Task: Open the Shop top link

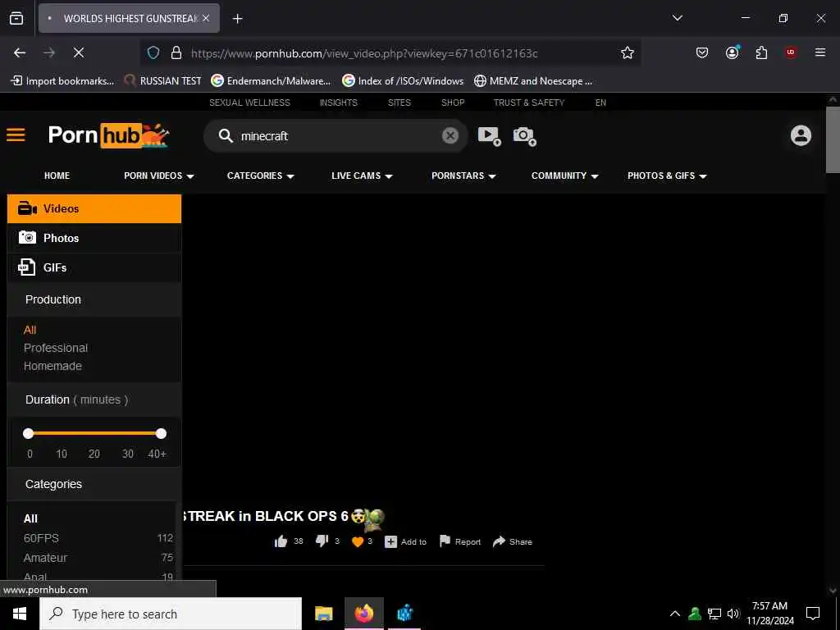Action: (453, 103)
